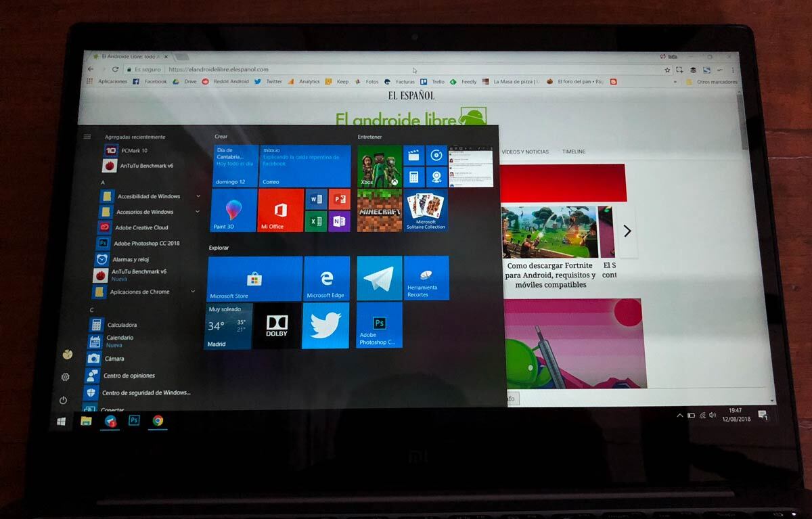Open Centro de seguridad de Windows

tap(137, 392)
